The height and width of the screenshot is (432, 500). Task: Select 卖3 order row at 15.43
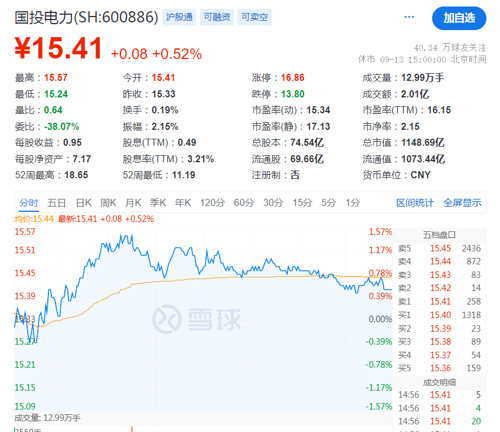[x=439, y=275]
